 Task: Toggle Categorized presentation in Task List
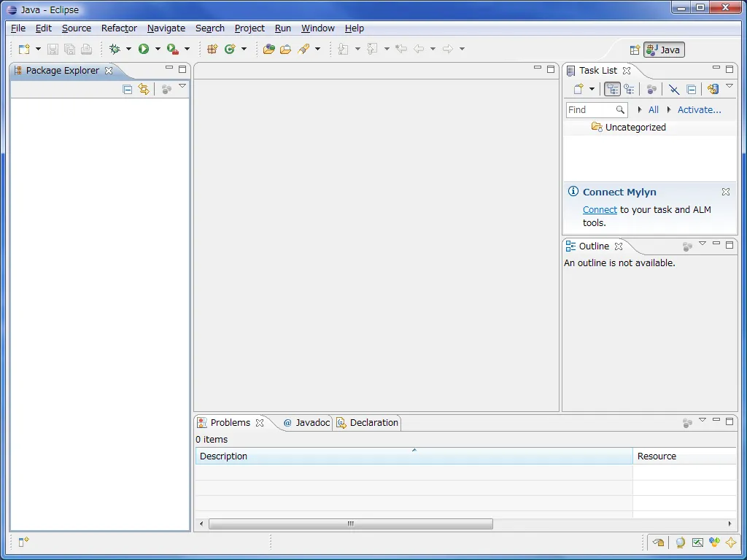pyautogui.click(x=612, y=89)
